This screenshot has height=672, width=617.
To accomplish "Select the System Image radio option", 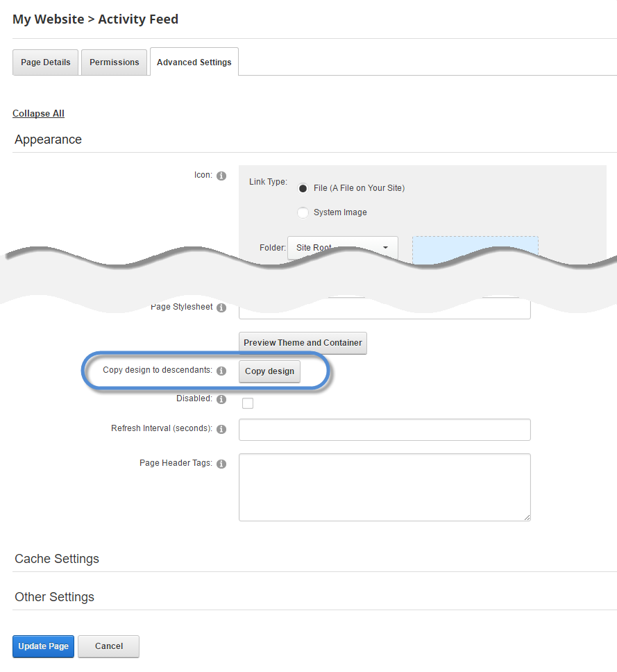I will [303, 212].
